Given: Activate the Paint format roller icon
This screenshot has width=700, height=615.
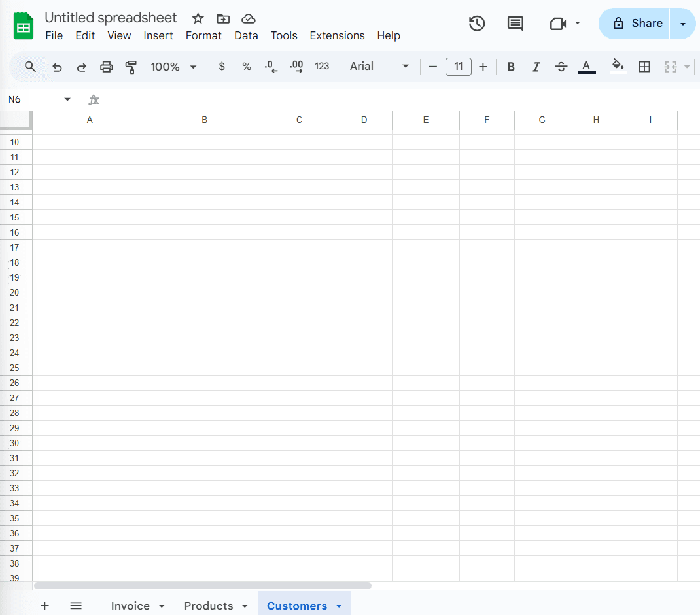Looking at the screenshot, I should click(x=131, y=67).
